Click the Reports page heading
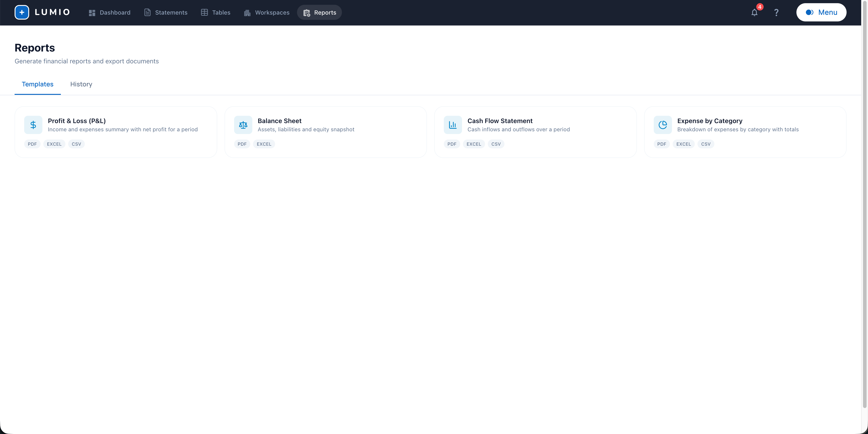The height and width of the screenshot is (434, 868). tap(35, 48)
